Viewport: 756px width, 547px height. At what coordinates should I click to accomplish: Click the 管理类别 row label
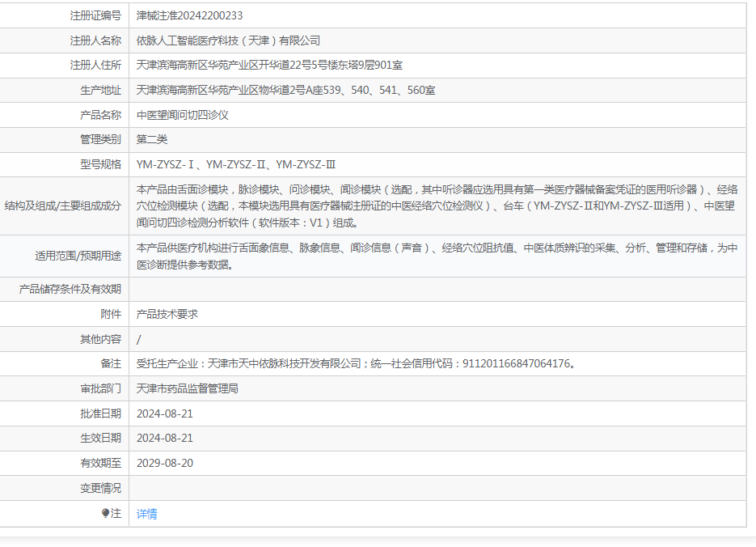tap(101, 139)
